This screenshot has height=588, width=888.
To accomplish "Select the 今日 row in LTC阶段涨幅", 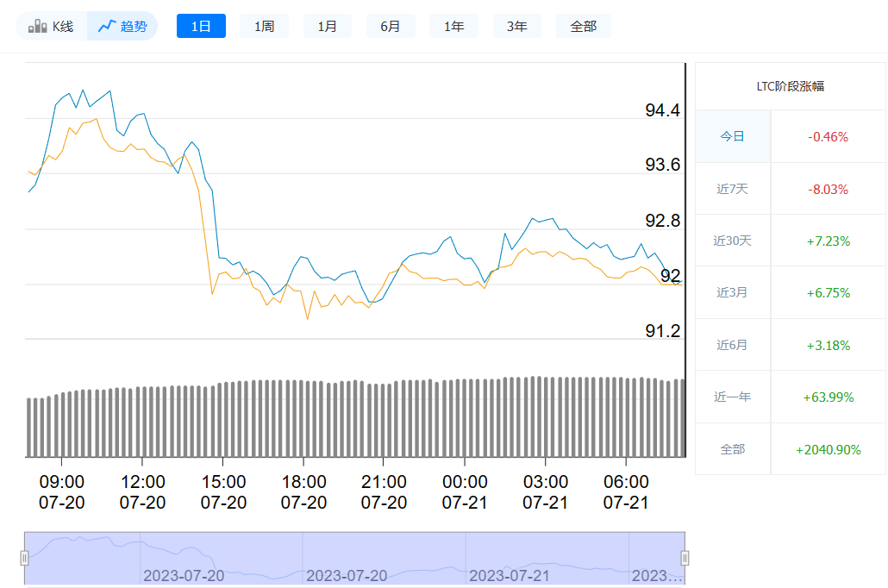I will pos(732,136).
